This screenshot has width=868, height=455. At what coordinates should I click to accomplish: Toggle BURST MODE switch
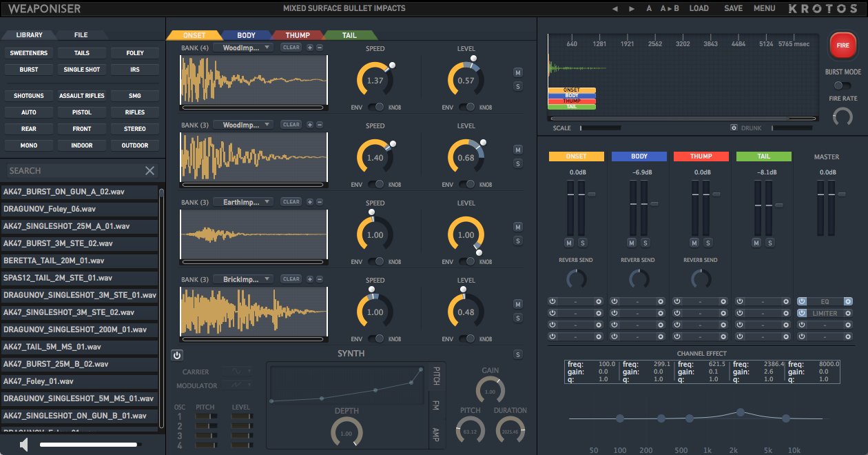pyautogui.click(x=842, y=85)
